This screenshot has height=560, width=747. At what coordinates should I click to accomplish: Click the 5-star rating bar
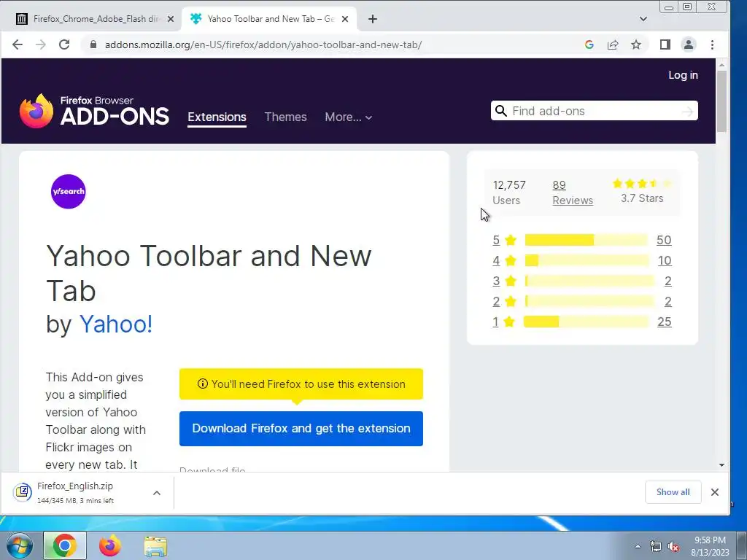click(x=586, y=240)
